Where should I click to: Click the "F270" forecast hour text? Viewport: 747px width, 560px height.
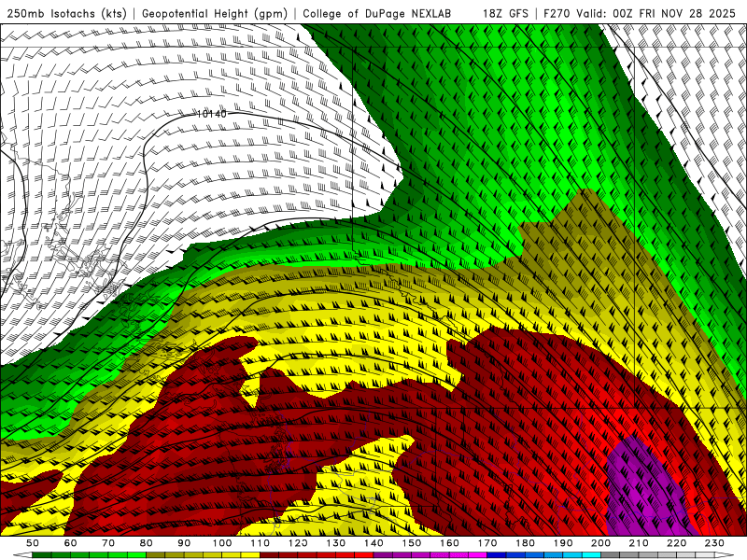click(x=557, y=13)
